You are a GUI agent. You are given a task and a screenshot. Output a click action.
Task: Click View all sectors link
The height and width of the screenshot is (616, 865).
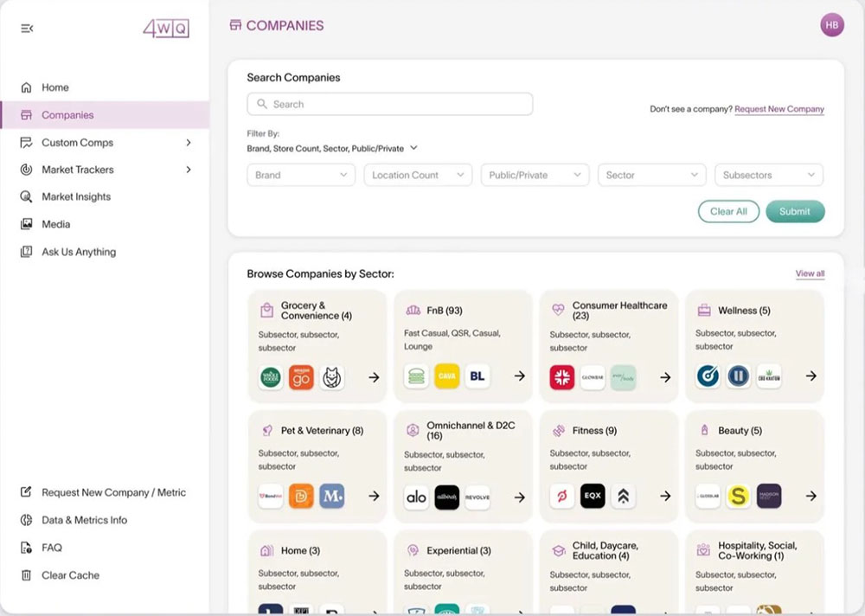[810, 273]
